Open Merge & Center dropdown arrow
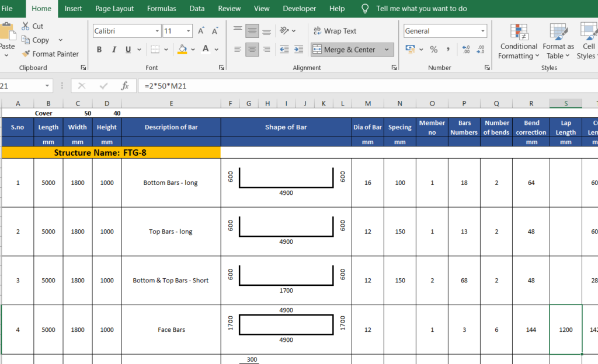 [387, 50]
